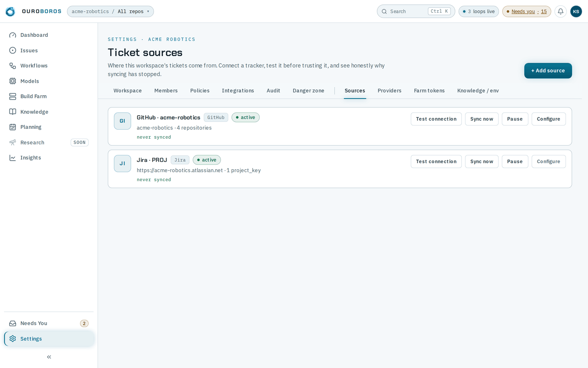This screenshot has width=588, height=368.
Task: Sync now the Jira PROJ source
Action: [482, 162]
